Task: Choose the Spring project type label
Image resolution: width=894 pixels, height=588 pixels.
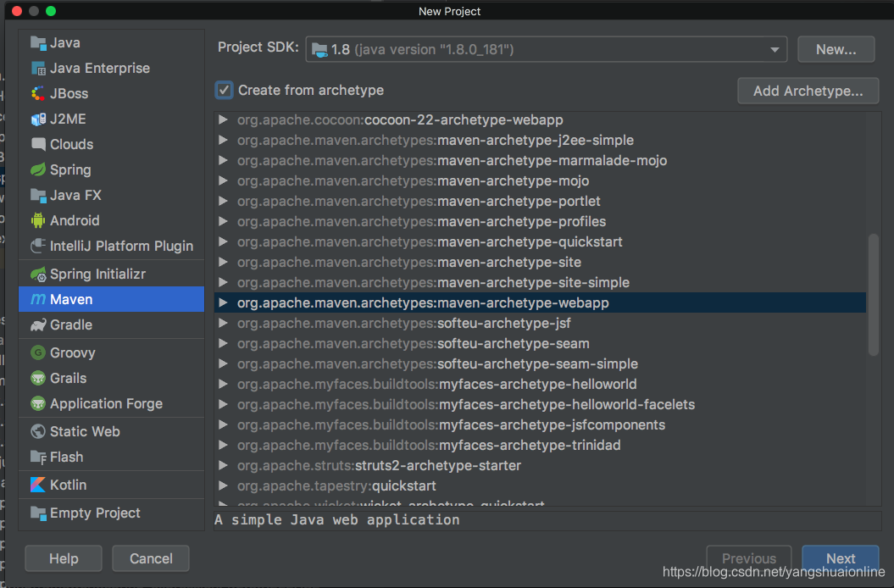Action: point(70,170)
